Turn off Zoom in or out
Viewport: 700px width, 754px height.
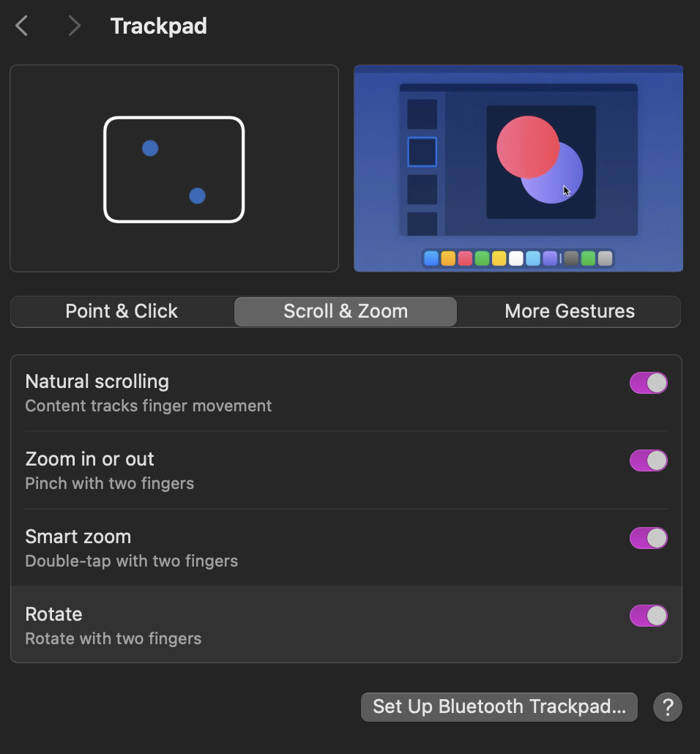coord(648,460)
